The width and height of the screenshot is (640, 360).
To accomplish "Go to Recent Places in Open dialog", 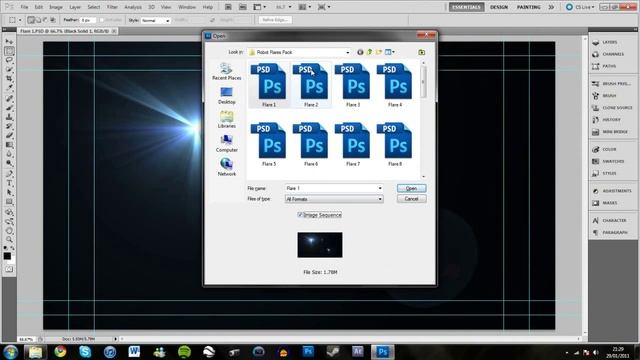I will 227,71.
